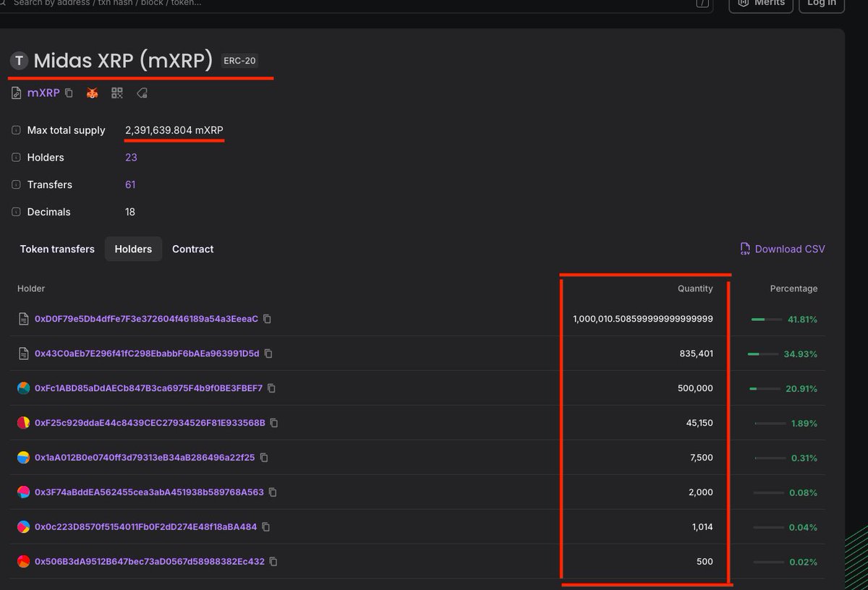Select the quantity value 1,014
The height and width of the screenshot is (590, 868).
point(702,527)
